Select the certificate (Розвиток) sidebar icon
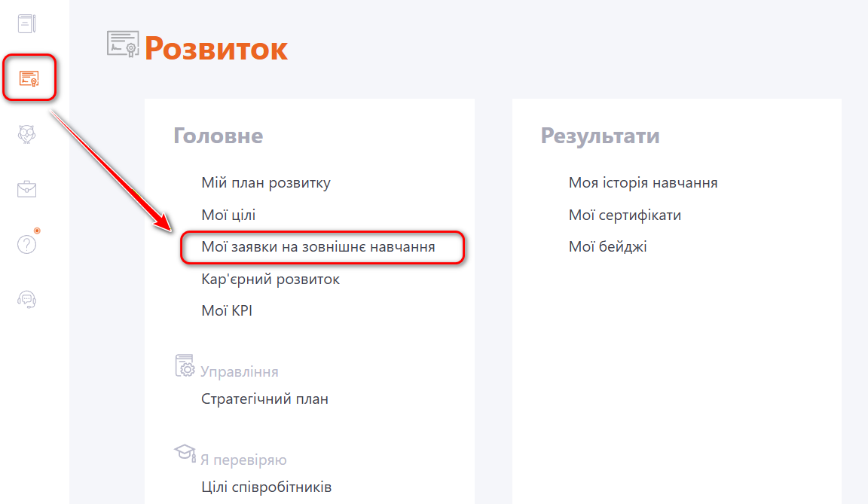The width and height of the screenshot is (868, 504). coord(29,78)
